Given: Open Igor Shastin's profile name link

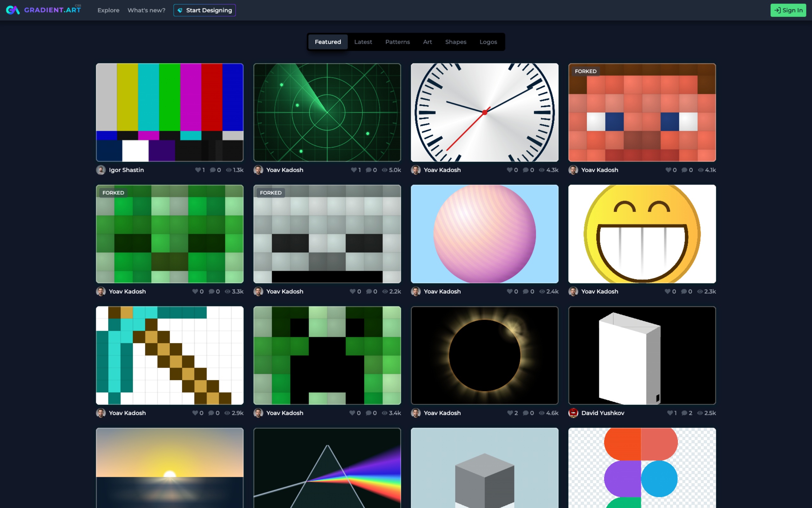Looking at the screenshot, I should pyautogui.click(x=126, y=170).
